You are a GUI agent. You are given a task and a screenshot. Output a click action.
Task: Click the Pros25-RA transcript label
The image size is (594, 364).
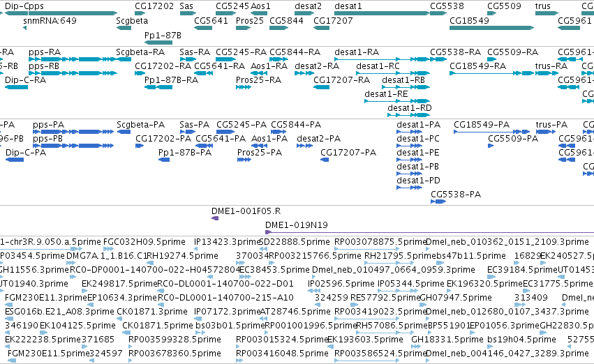pyautogui.click(x=258, y=79)
